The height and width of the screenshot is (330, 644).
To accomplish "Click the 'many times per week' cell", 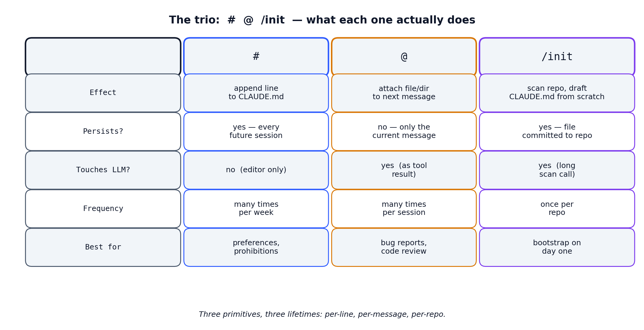I will click(256, 209).
